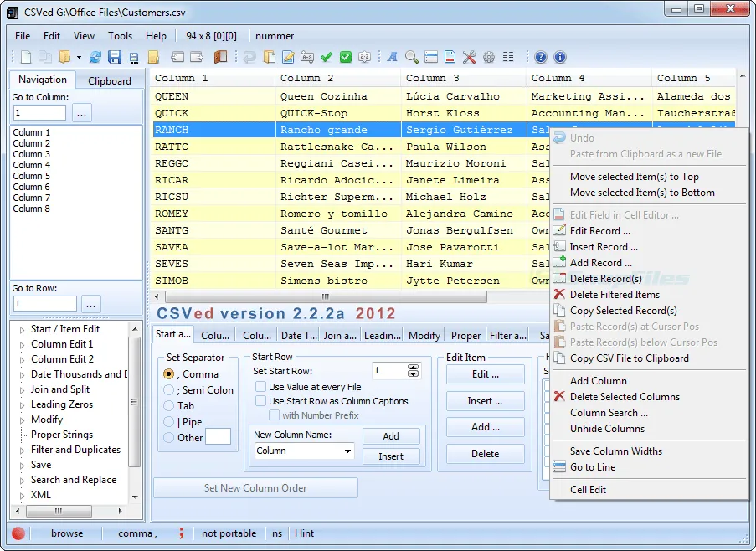Select the Semi Colon separator radio button
The image size is (756, 551).
[169, 389]
